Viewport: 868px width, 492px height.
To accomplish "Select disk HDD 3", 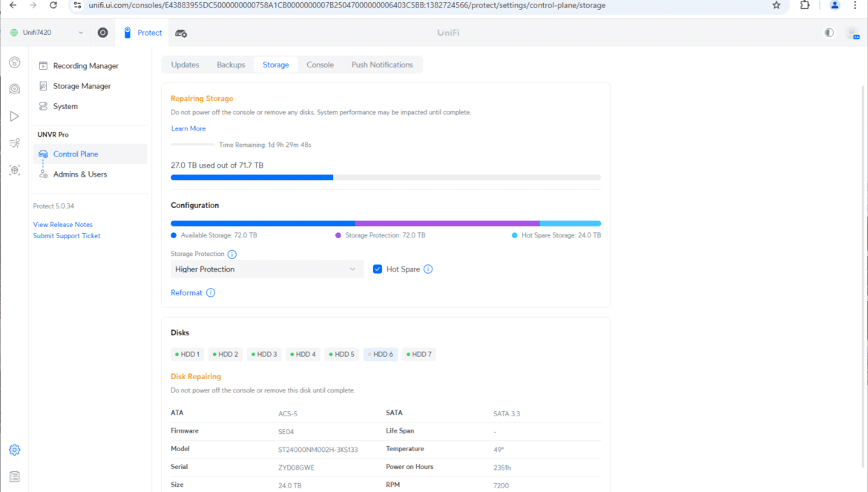I will pyautogui.click(x=264, y=354).
